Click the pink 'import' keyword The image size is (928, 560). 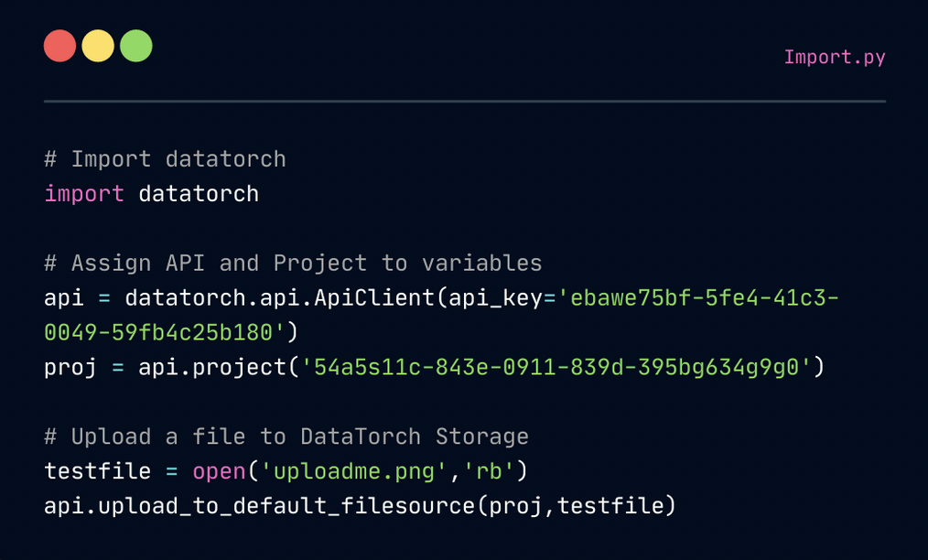pos(84,194)
